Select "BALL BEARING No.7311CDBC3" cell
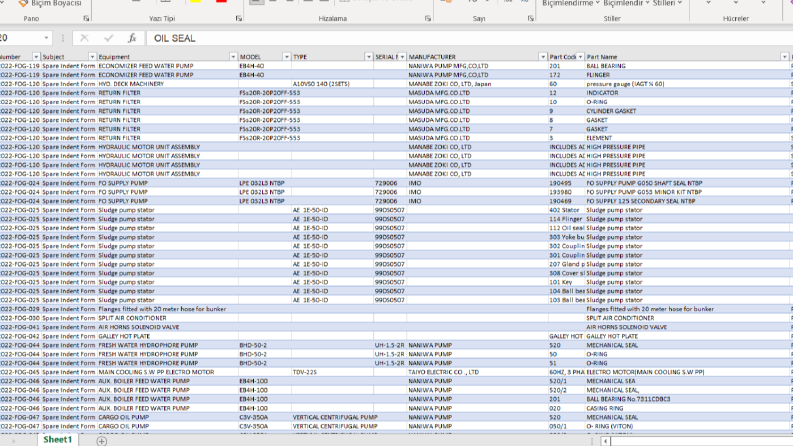This screenshot has height=446, width=793. click(687, 399)
